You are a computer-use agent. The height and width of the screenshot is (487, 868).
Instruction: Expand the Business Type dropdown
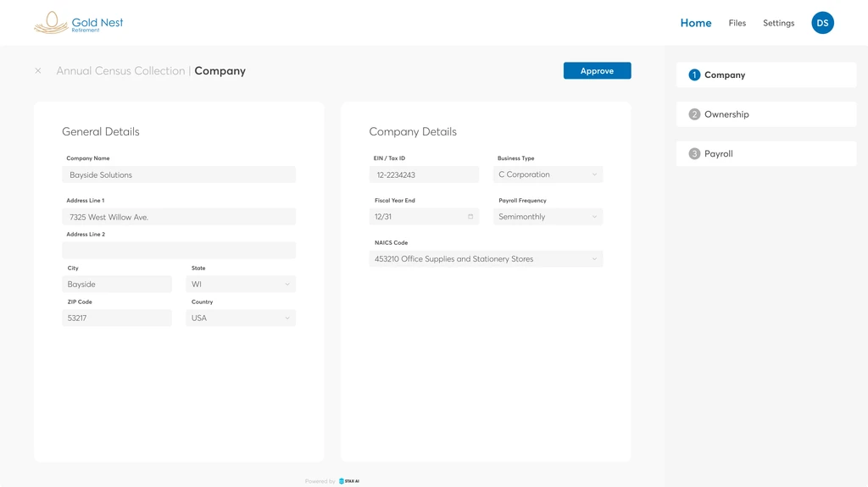pos(548,174)
